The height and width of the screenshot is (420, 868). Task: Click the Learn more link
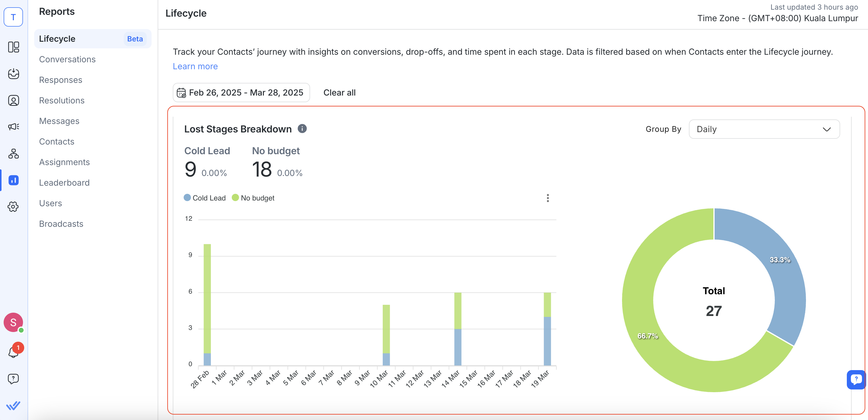click(195, 66)
